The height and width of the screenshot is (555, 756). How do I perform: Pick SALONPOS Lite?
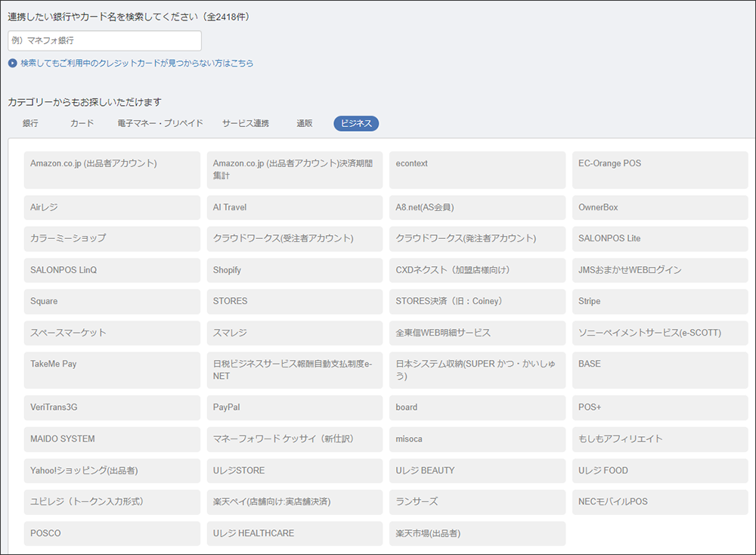(x=660, y=239)
